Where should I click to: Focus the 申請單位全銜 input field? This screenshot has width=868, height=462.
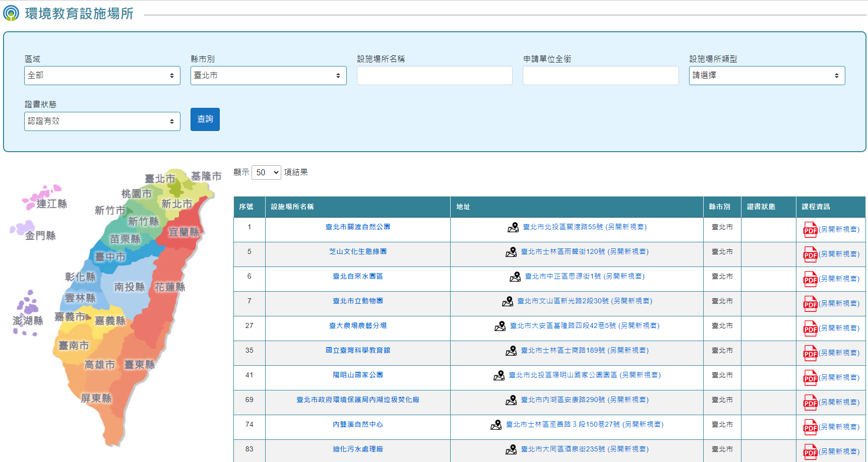click(600, 76)
